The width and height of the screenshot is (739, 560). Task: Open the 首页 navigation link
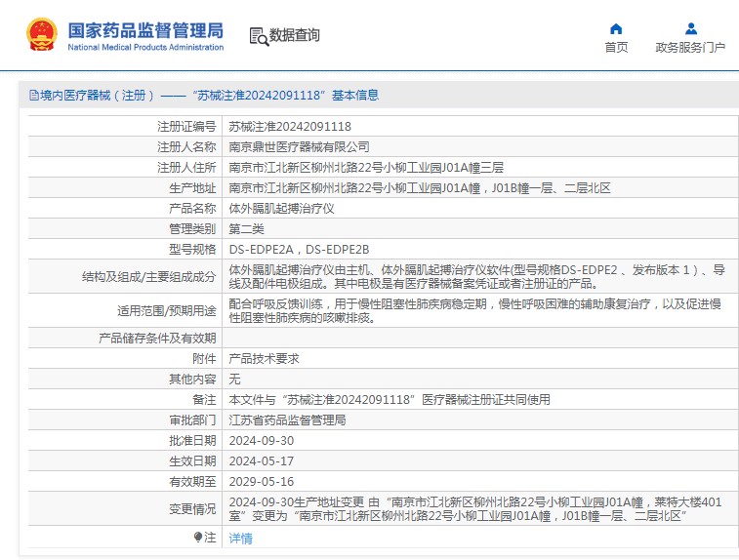616,47
